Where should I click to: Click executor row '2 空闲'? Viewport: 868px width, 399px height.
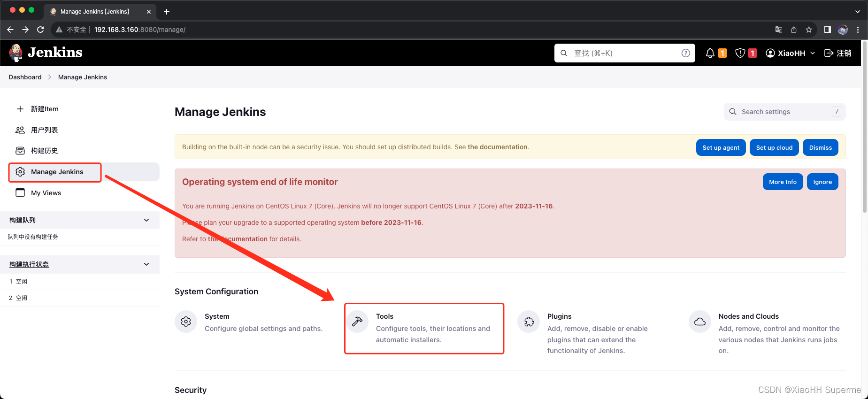coord(80,298)
